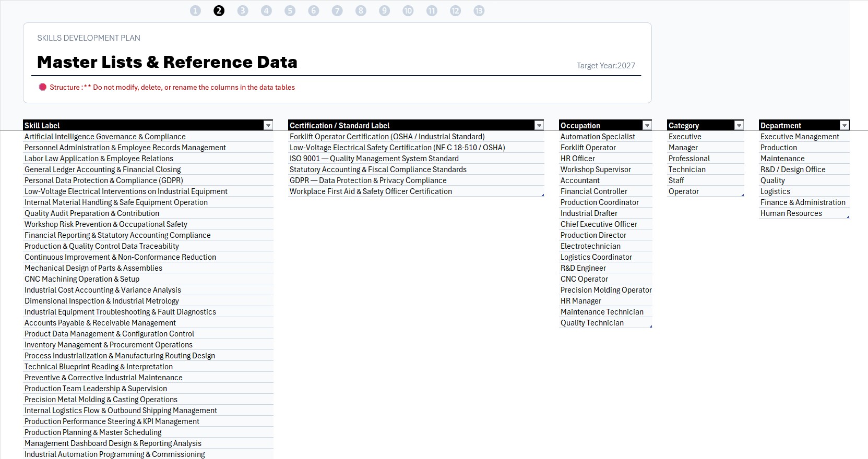Image resolution: width=868 pixels, height=459 pixels.
Task: Open the Category column filter dropdown
Action: 739,125
